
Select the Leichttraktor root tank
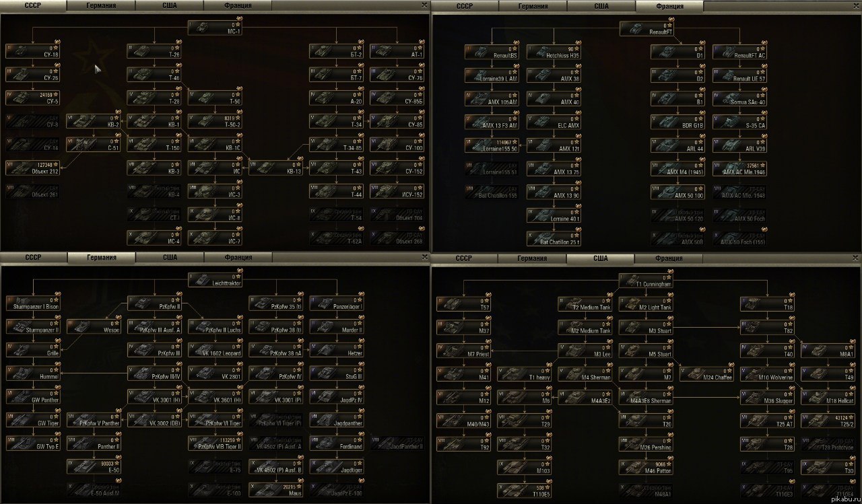coord(215,280)
